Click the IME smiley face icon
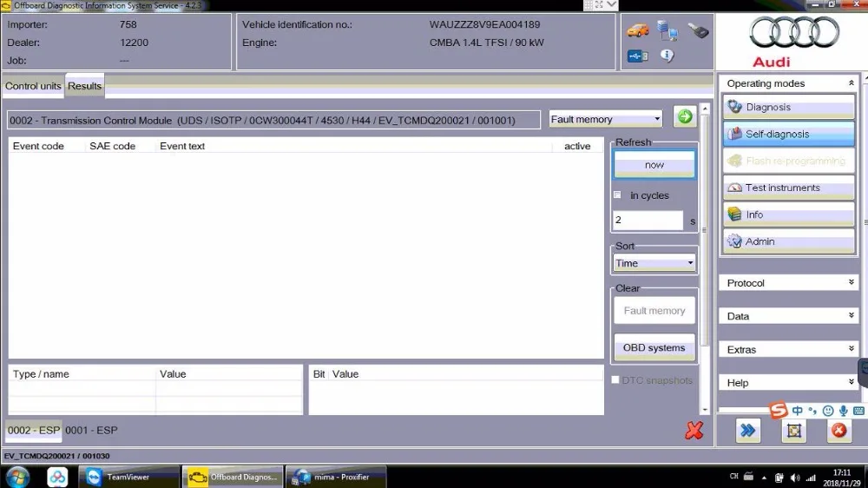Image resolution: width=868 pixels, height=488 pixels. click(828, 411)
